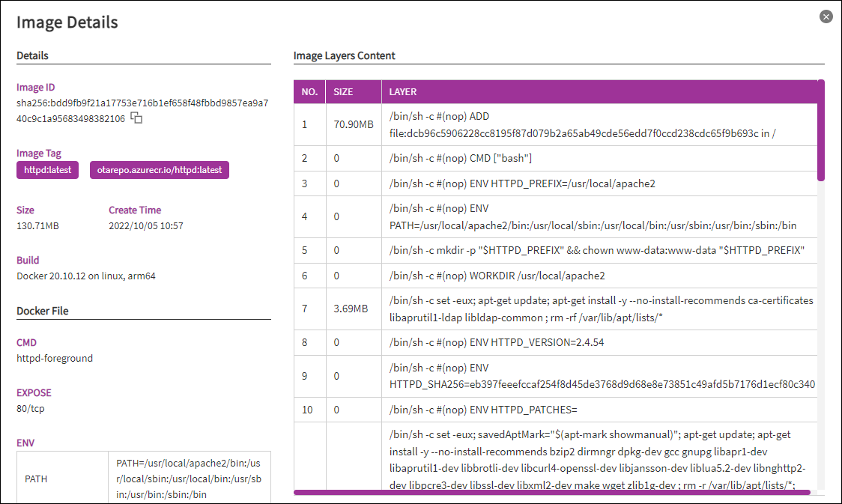
Task: Grab the vertical scrollbar of layers table
Action: click(821, 131)
